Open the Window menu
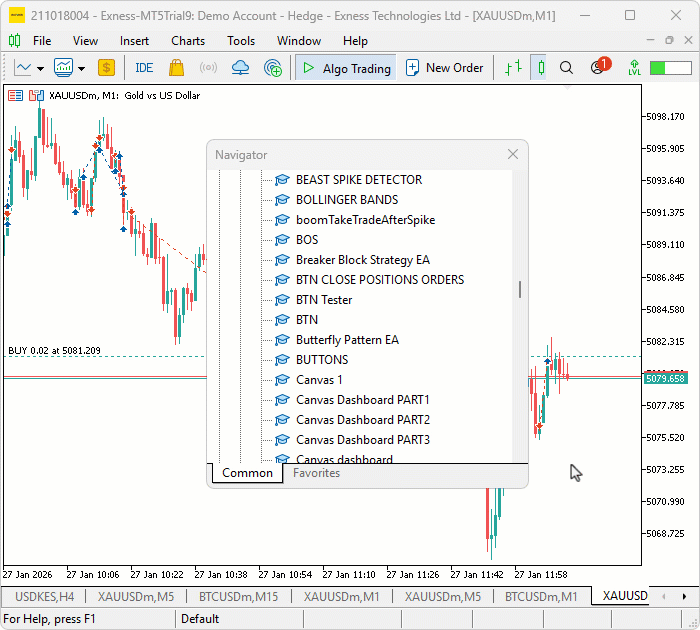 click(x=299, y=41)
